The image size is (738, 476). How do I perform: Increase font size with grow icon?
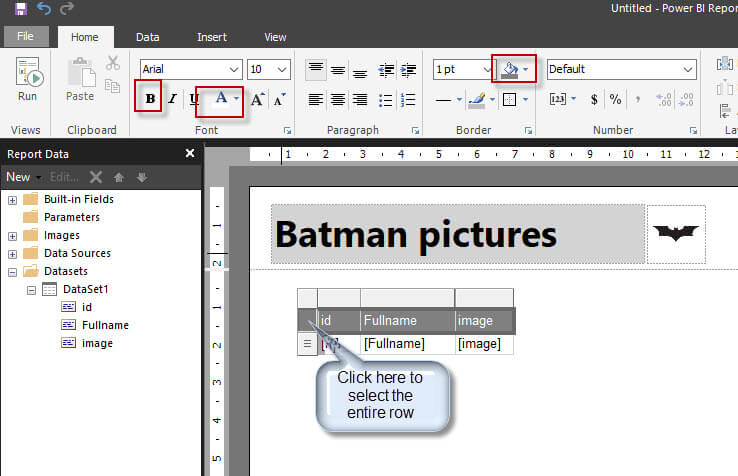pyautogui.click(x=257, y=99)
